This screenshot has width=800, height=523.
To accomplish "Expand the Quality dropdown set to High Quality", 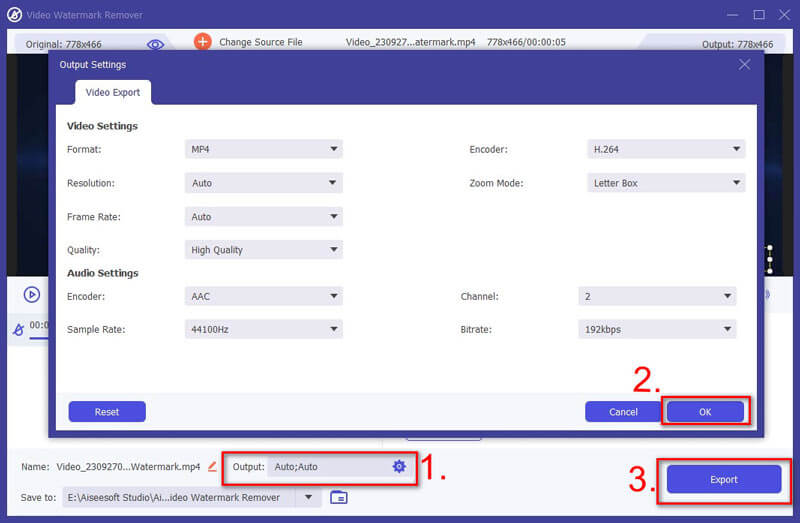I will [264, 250].
